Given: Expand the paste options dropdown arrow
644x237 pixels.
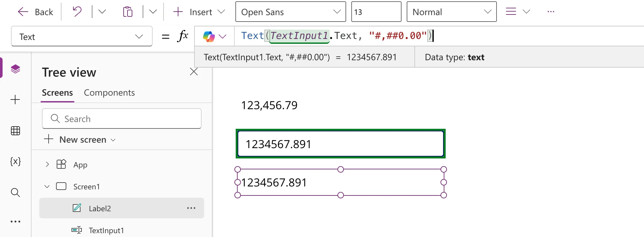Looking at the screenshot, I should pyautogui.click(x=153, y=12).
